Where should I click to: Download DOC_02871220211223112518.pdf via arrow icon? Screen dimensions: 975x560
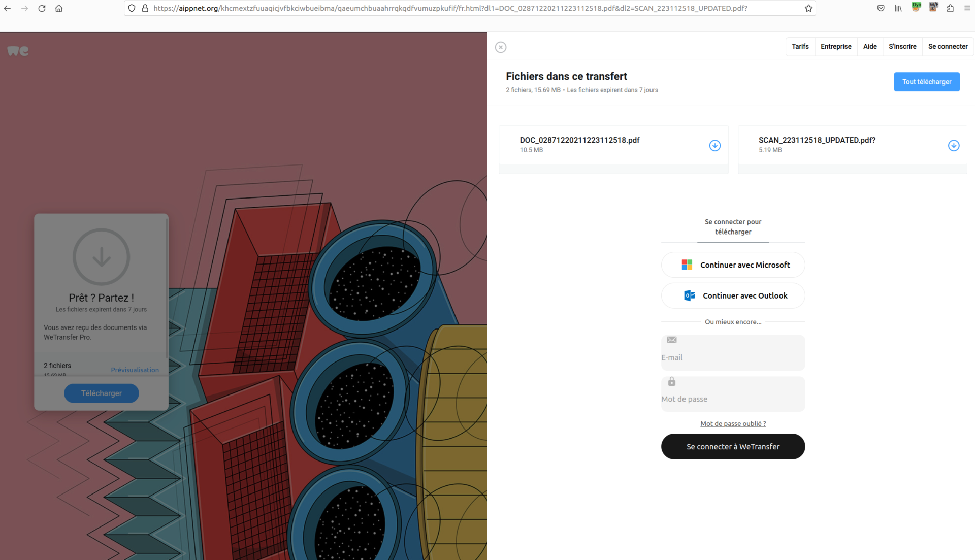coord(714,146)
